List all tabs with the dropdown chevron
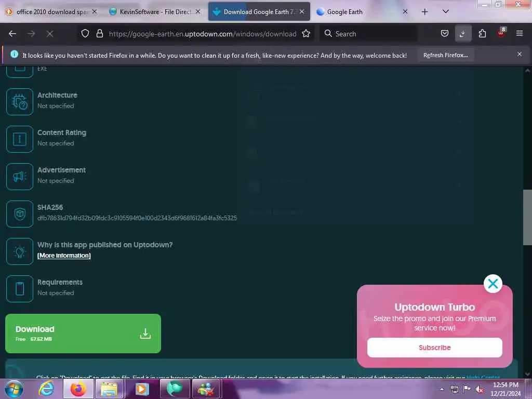Screen dimensions: 532x399 (x=445, y=11)
